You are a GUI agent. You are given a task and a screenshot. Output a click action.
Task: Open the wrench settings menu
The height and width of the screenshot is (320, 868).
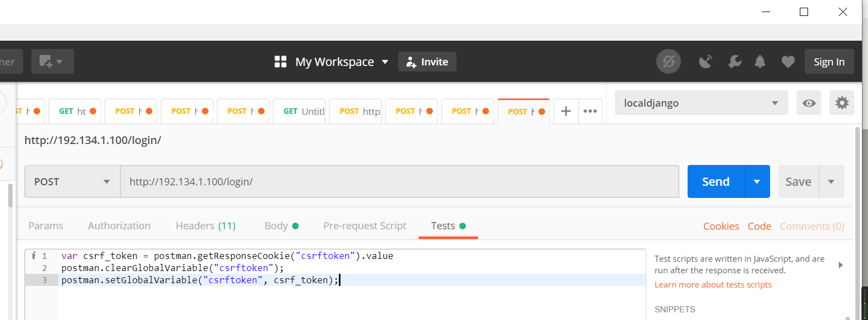[x=734, y=62]
